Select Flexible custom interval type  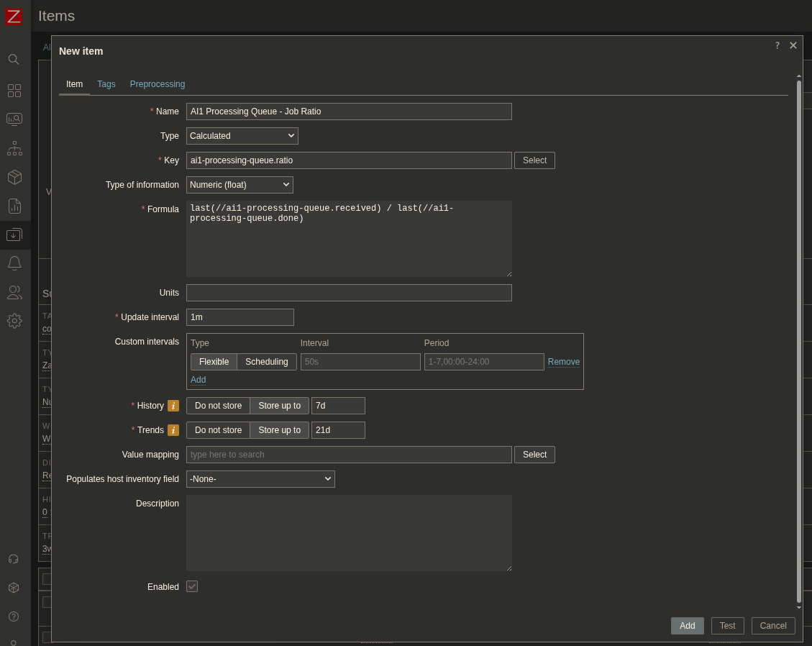click(x=214, y=362)
